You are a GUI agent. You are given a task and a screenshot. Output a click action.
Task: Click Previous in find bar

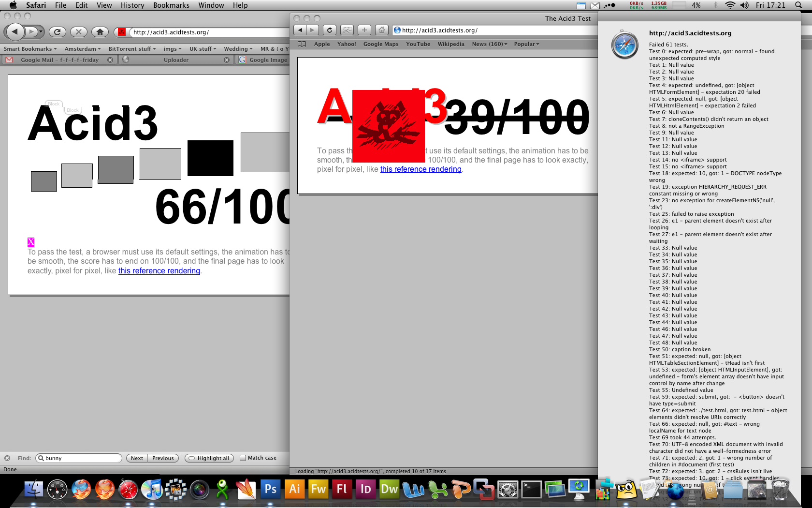coord(163,458)
